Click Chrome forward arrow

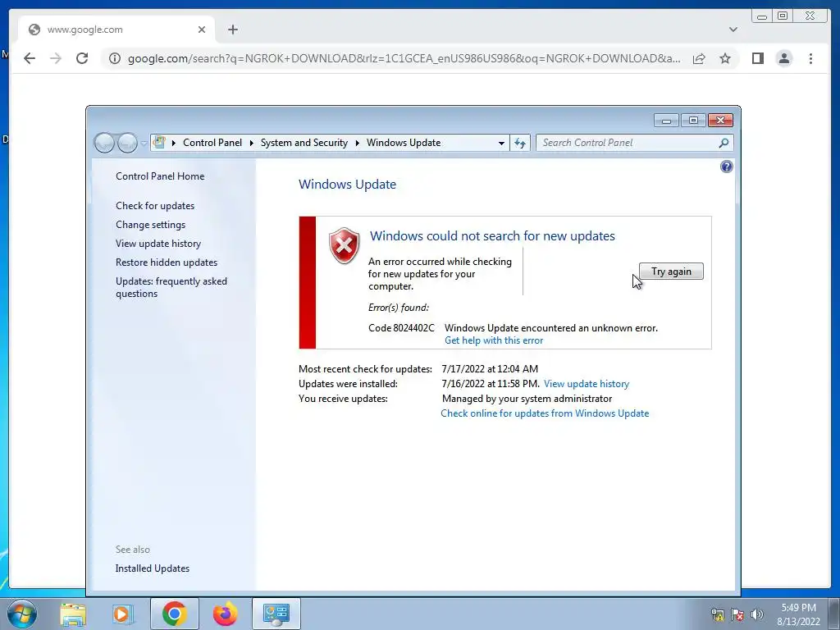point(56,58)
